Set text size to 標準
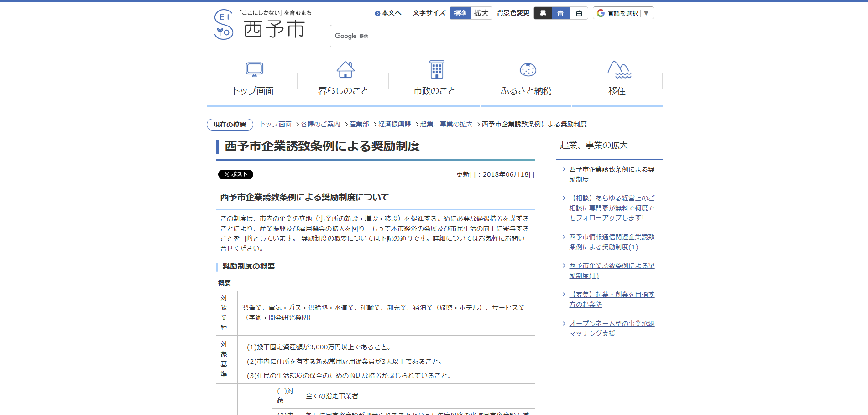Viewport: 868px width, 415px height. [x=460, y=13]
